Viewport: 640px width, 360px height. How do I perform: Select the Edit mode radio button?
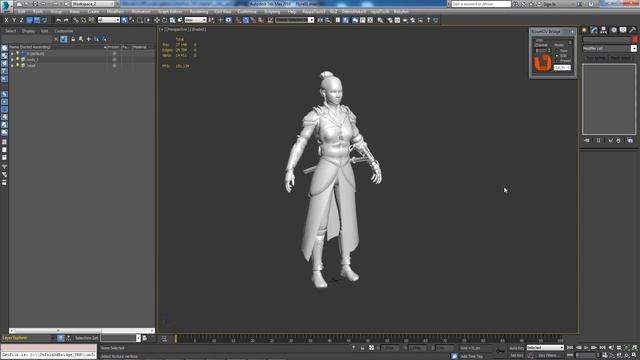click(557, 55)
